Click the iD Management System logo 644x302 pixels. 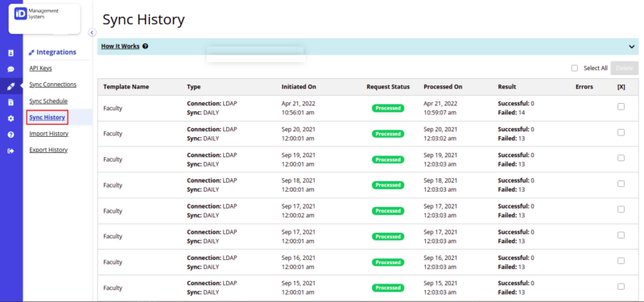click(44, 19)
